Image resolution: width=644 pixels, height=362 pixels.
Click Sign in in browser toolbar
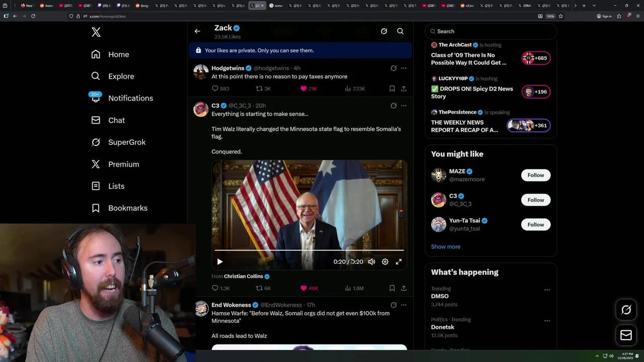[604, 16]
